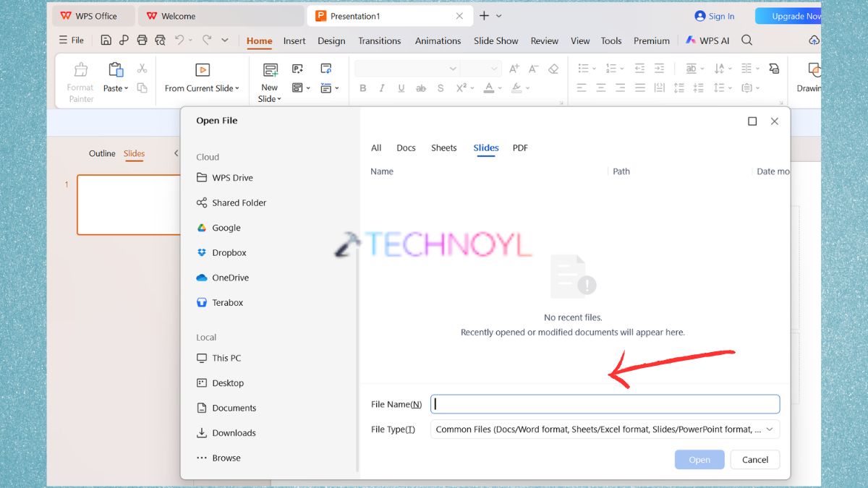The width and height of the screenshot is (868, 488).
Task: Click the Sign In link
Action: 715,16
